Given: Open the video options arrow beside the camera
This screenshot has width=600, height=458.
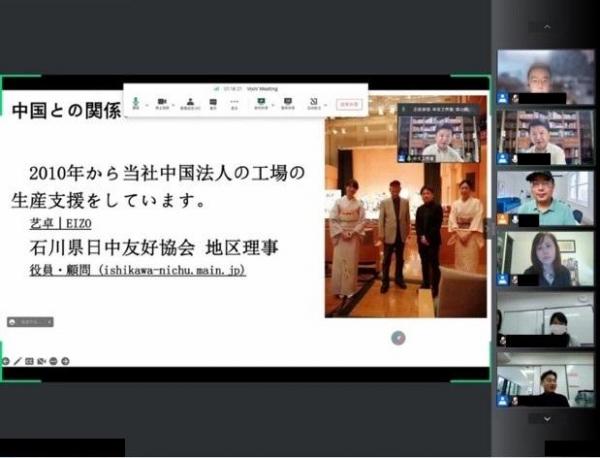Looking at the screenshot, I should click(x=173, y=105).
